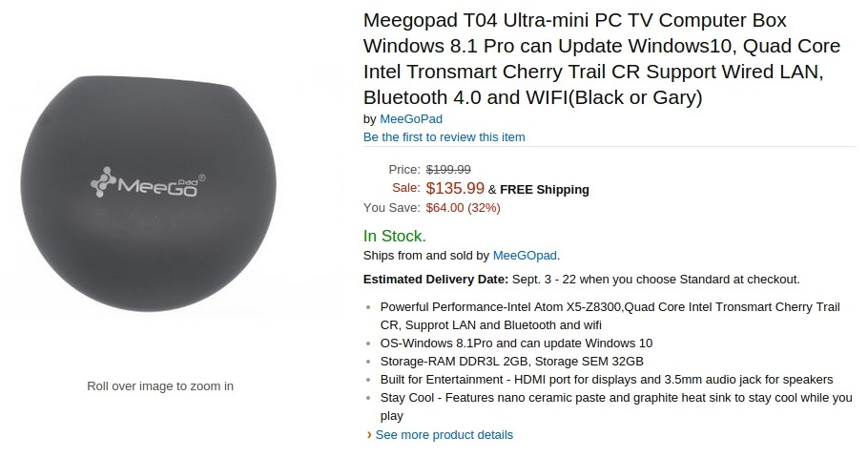The width and height of the screenshot is (868, 458).
Task: Click the struck-through $199.99 list price
Action: coord(448,170)
